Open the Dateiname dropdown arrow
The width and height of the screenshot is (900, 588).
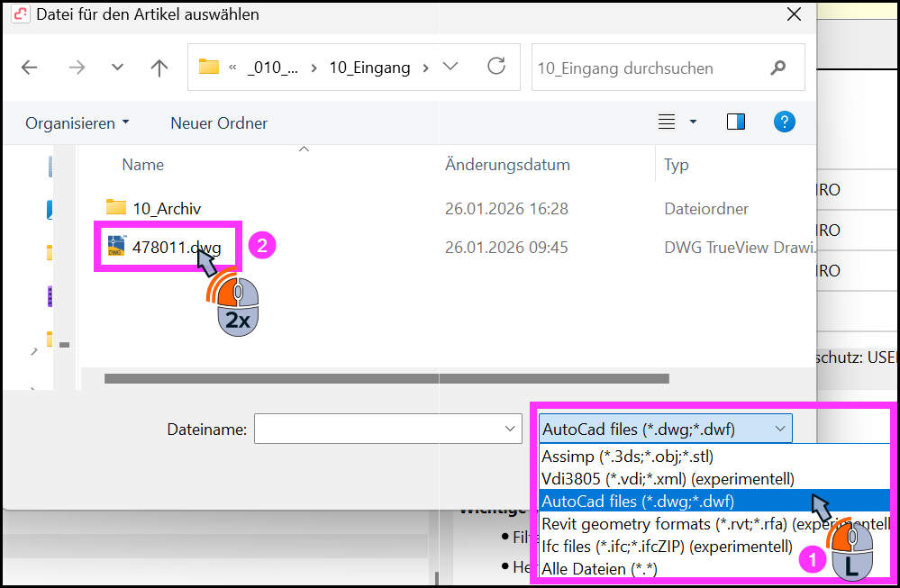coord(510,429)
